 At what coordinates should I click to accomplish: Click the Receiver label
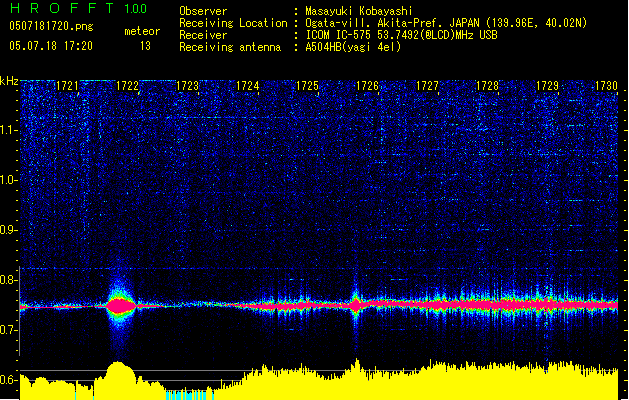(x=203, y=35)
